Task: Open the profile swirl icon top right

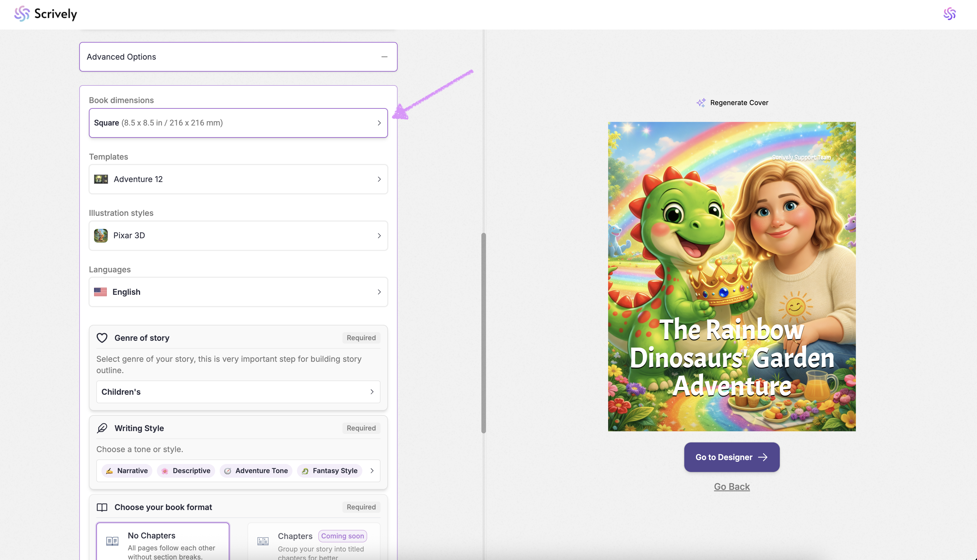Action: click(x=949, y=14)
